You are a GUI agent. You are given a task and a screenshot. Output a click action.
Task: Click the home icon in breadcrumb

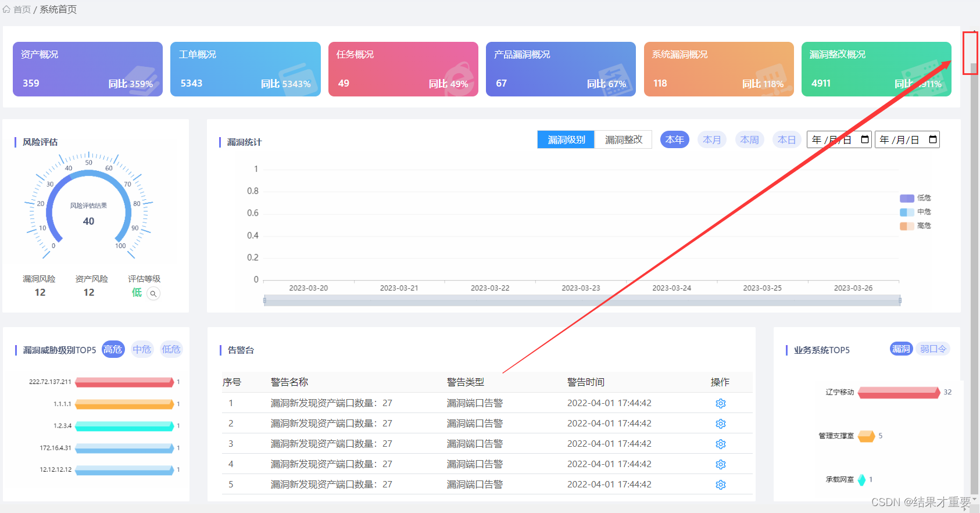point(6,9)
